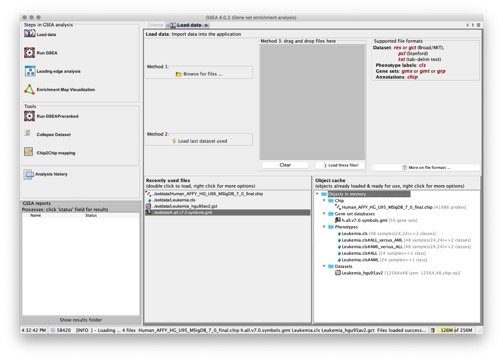
Task: Click the h.all.v7.0.symbols.gmt icon in Object cache
Action: click(x=338, y=220)
